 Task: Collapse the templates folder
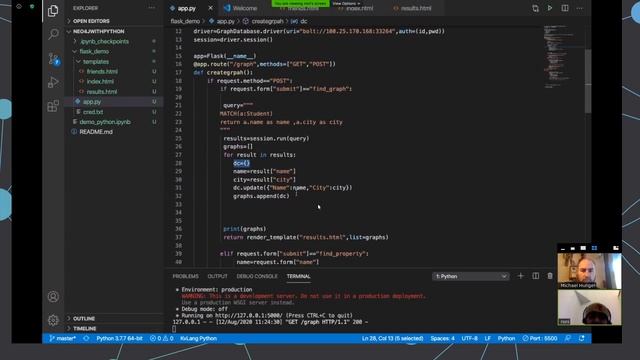[96, 62]
